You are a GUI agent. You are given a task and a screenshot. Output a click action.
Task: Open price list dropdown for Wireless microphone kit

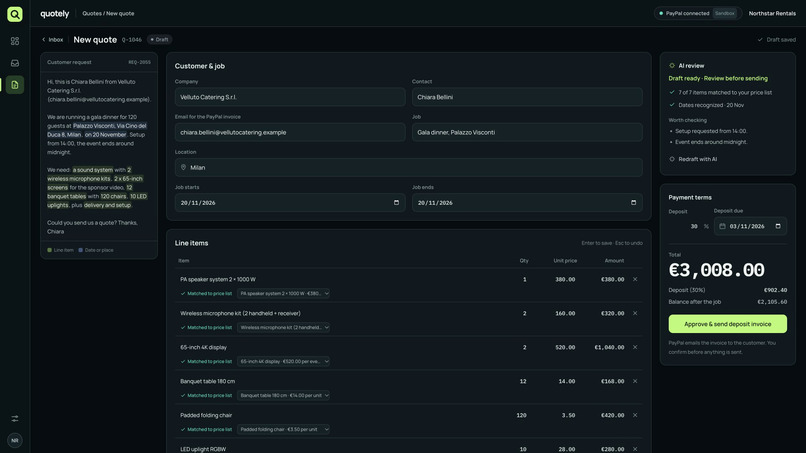tap(283, 328)
